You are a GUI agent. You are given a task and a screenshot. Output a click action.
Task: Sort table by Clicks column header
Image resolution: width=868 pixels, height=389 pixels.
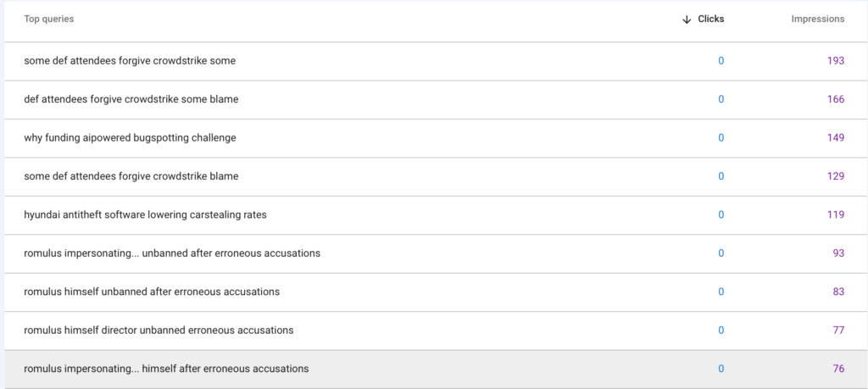coord(710,19)
